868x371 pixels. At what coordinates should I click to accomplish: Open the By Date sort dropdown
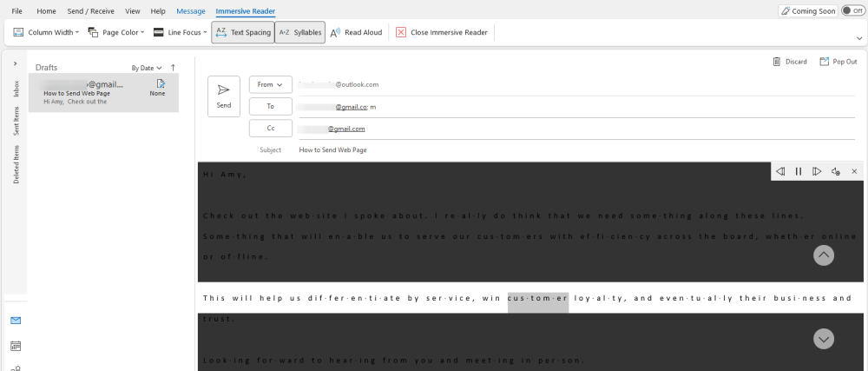[x=147, y=68]
